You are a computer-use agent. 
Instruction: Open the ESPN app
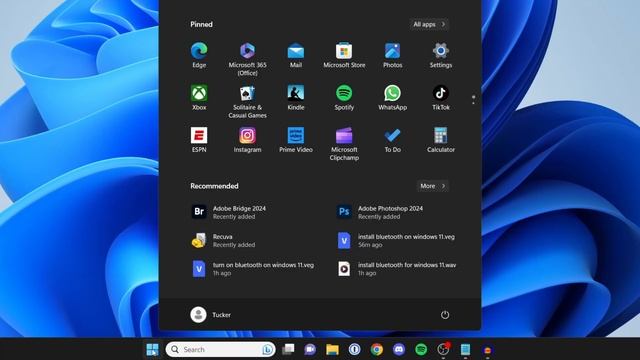(x=199, y=140)
